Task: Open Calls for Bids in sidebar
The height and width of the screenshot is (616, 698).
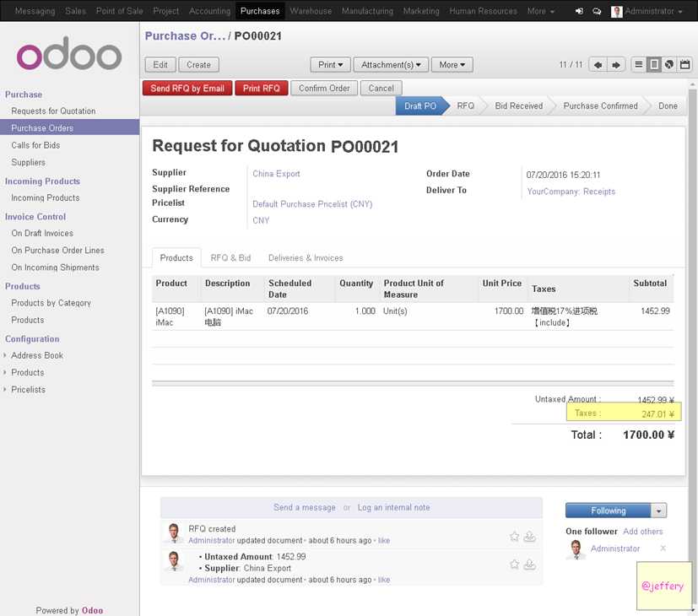Action: [35, 145]
